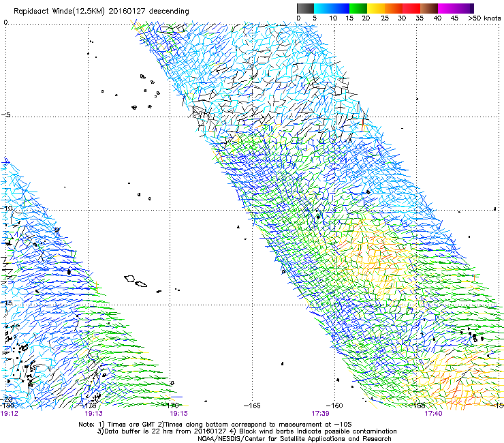The height and width of the screenshot is (443, 504).
Task: Click the 0 latitude axis label
Action: [5, 22]
